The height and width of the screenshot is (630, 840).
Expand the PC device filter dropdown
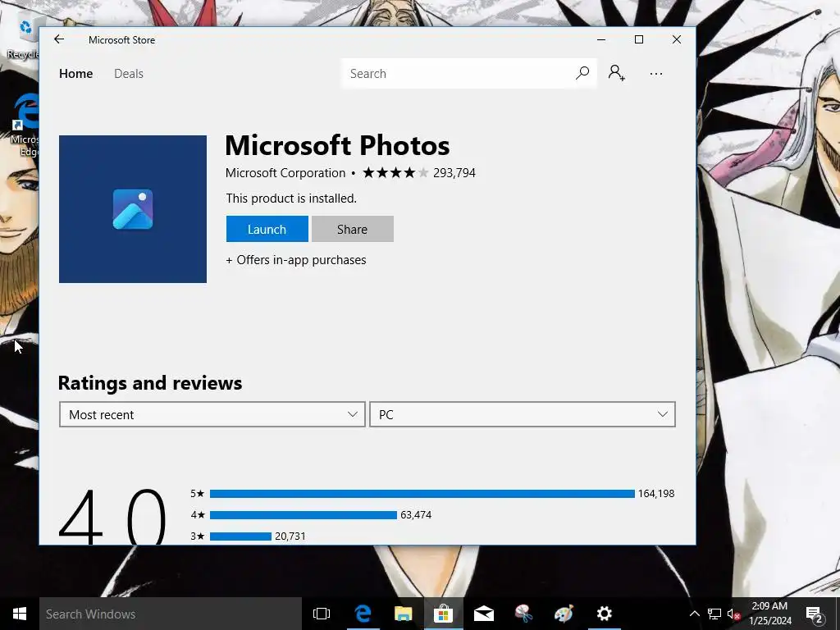point(523,414)
